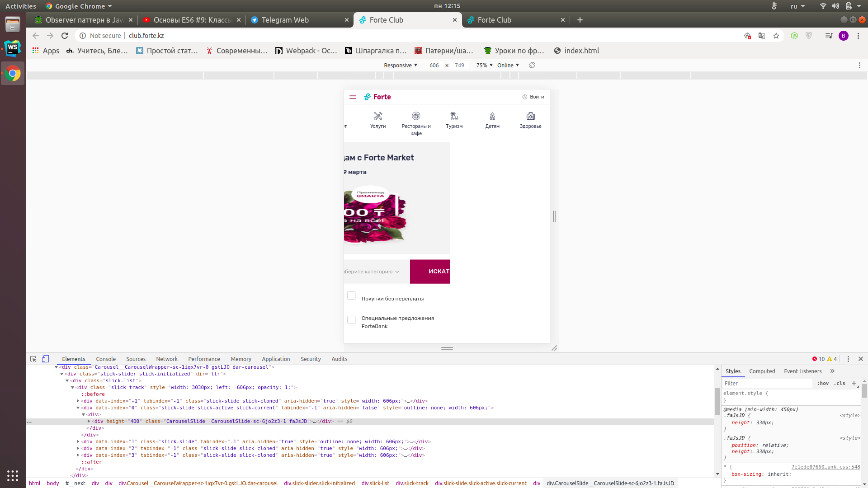Open the hamburger menu on Forte page
Screen dimensions: 868x488
353,97
